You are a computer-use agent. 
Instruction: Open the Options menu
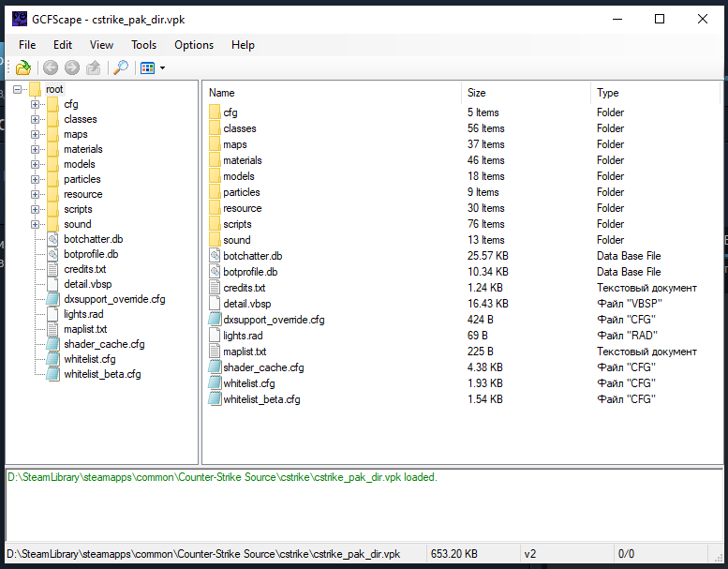(x=194, y=45)
